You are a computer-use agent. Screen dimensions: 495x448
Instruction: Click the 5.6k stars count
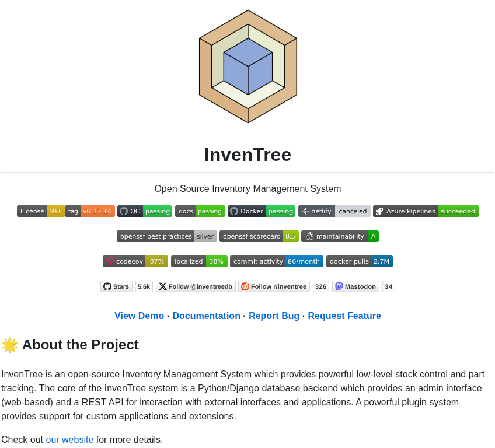[144, 286]
